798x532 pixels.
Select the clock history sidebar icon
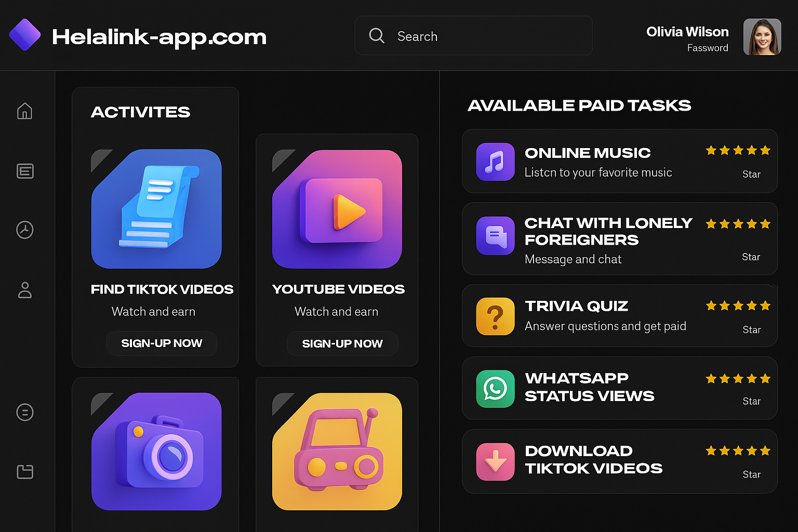pos(25,230)
